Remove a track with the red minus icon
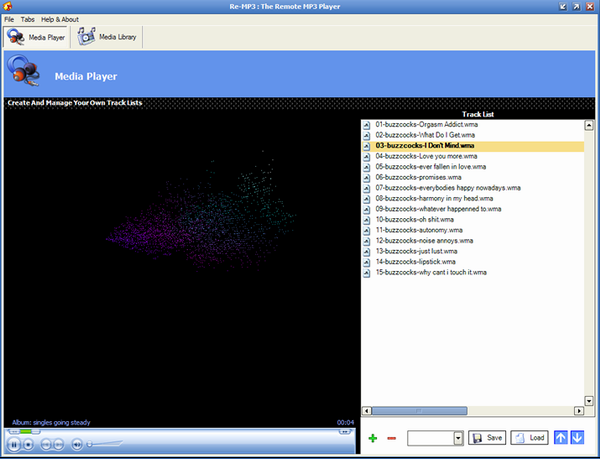This screenshot has width=600, height=459. (391, 438)
